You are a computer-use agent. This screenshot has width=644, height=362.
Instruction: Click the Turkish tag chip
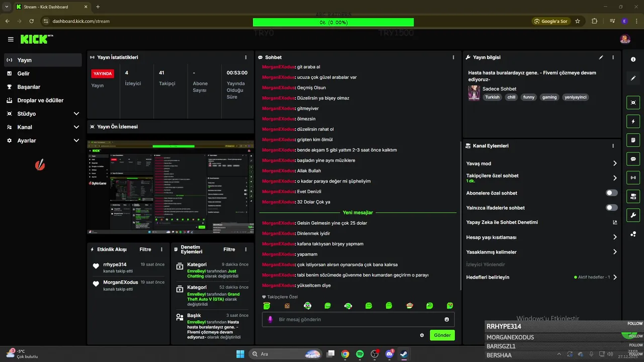pyautogui.click(x=492, y=97)
